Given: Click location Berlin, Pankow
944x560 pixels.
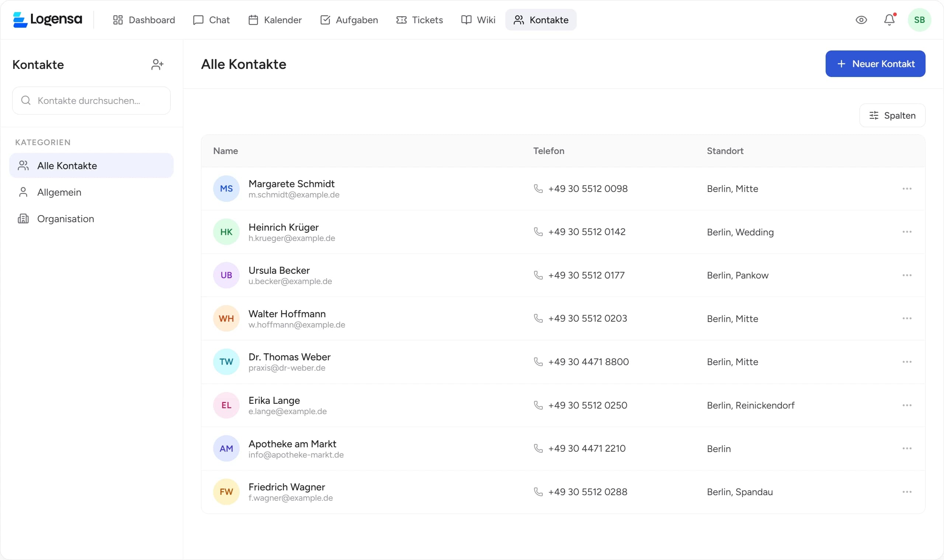Looking at the screenshot, I should pos(737,276).
